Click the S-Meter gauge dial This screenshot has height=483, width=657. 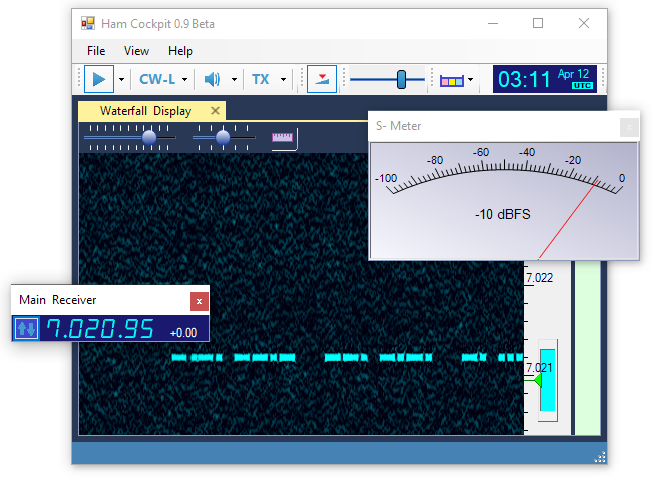[504, 200]
